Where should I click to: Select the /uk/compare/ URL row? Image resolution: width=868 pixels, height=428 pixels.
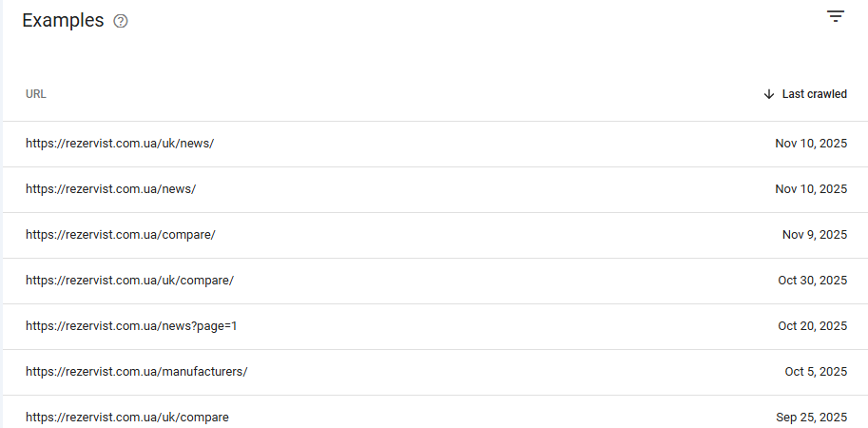435,281
